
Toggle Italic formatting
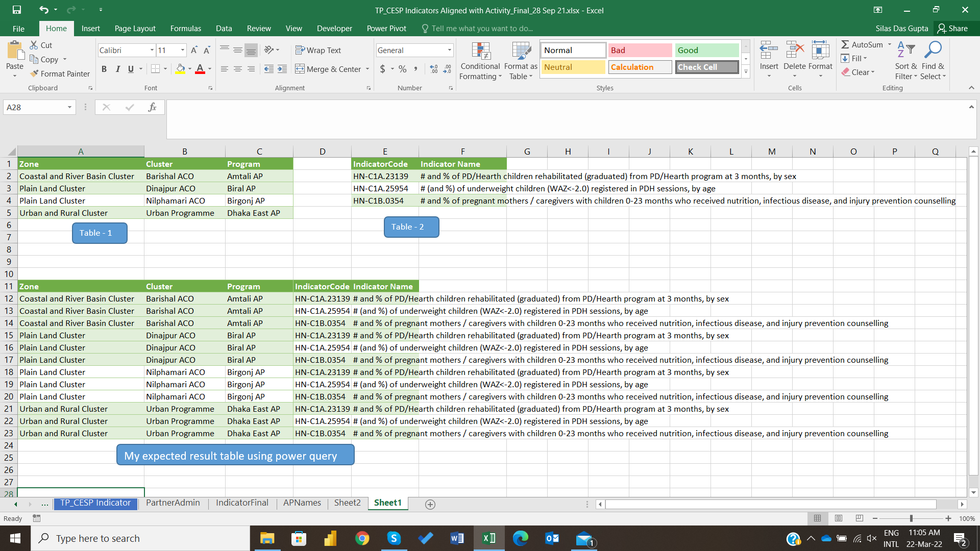[x=117, y=69]
